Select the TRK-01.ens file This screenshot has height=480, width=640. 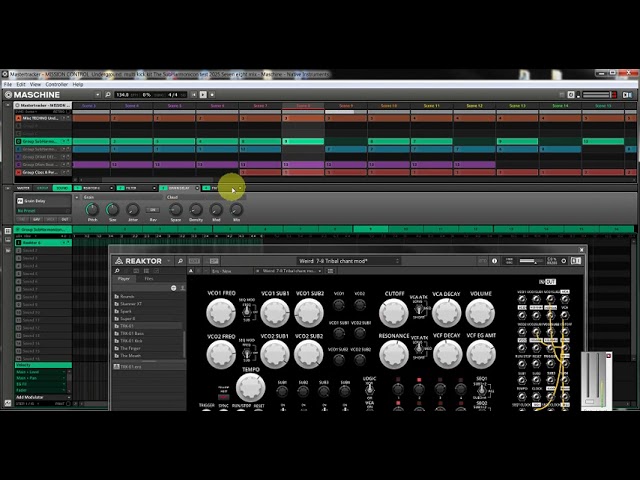pos(148,367)
